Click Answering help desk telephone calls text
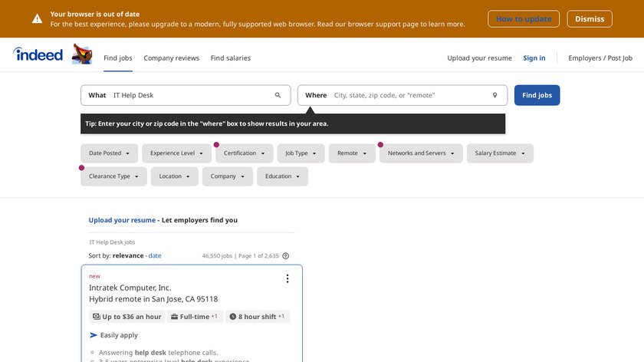644x362 pixels. tap(159, 353)
